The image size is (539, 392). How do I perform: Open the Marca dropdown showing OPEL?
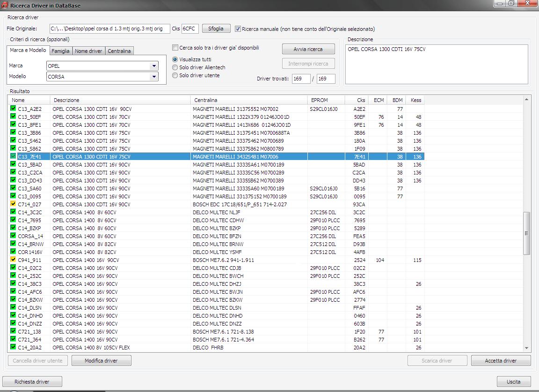[154, 66]
